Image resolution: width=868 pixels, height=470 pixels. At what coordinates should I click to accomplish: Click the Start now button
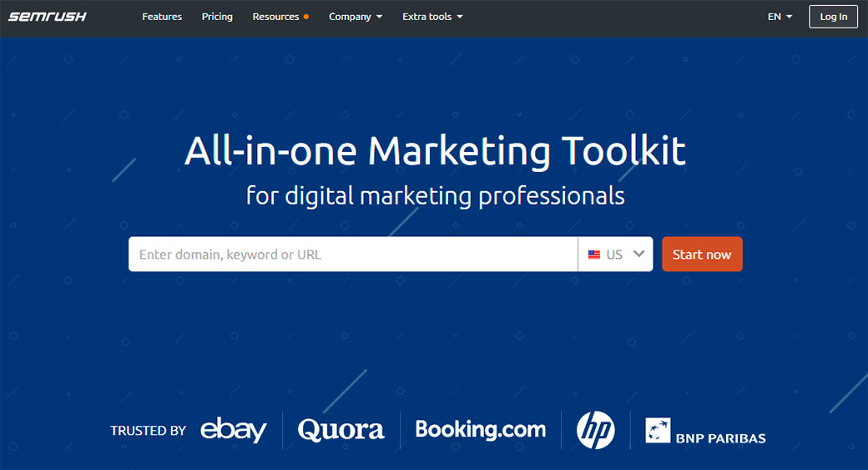point(702,254)
